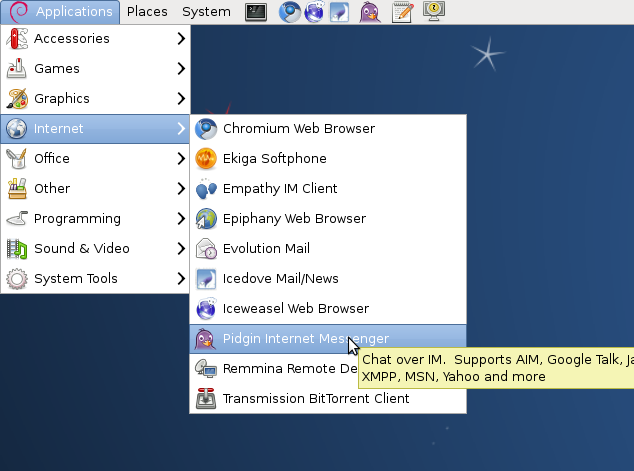This screenshot has width=634, height=471.
Task: Expand the Other submenu arrow
Action: tap(181, 188)
